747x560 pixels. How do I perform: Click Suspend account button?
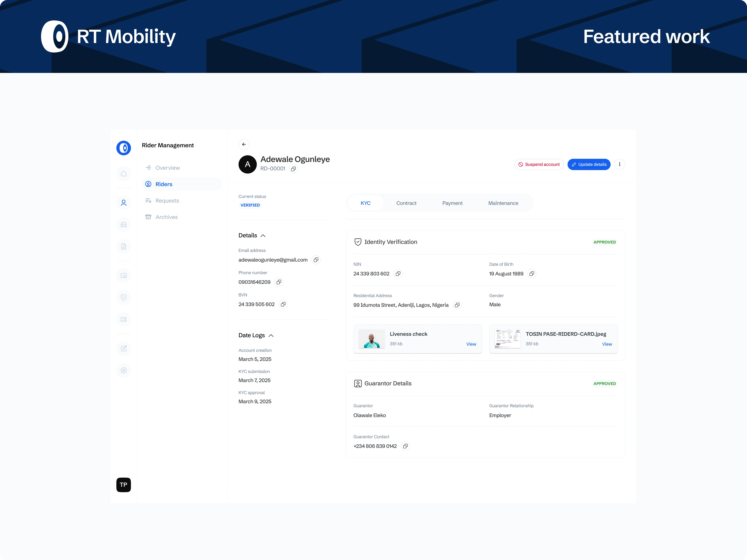[x=539, y=164]
